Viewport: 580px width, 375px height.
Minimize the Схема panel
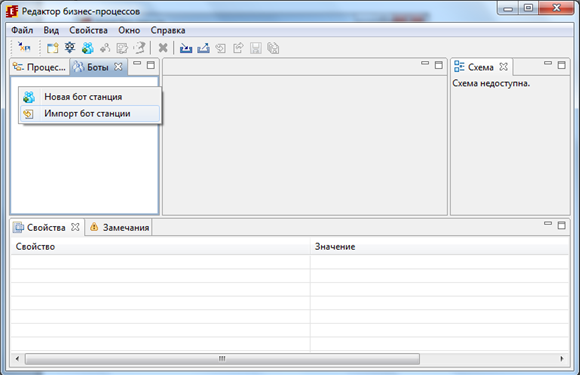tap(548, 64)
